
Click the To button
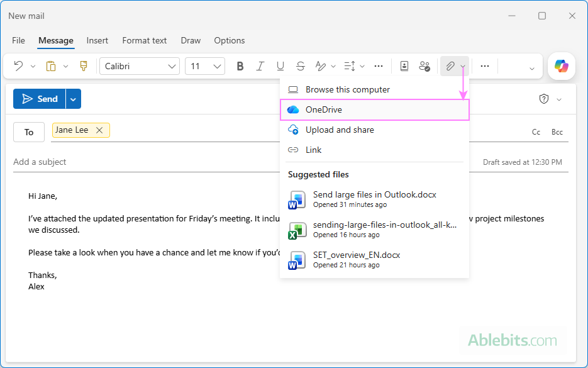tap(29, 132)
